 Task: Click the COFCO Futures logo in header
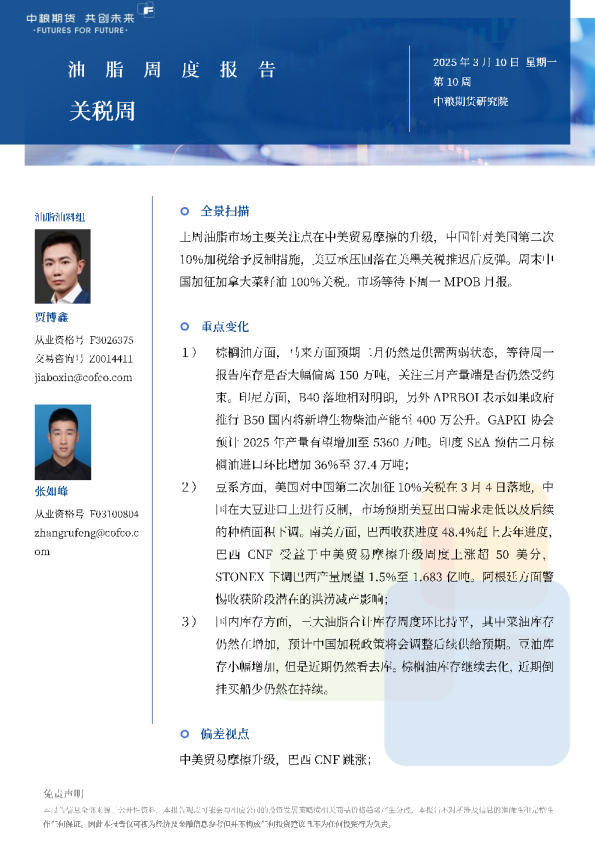point(90,19)
